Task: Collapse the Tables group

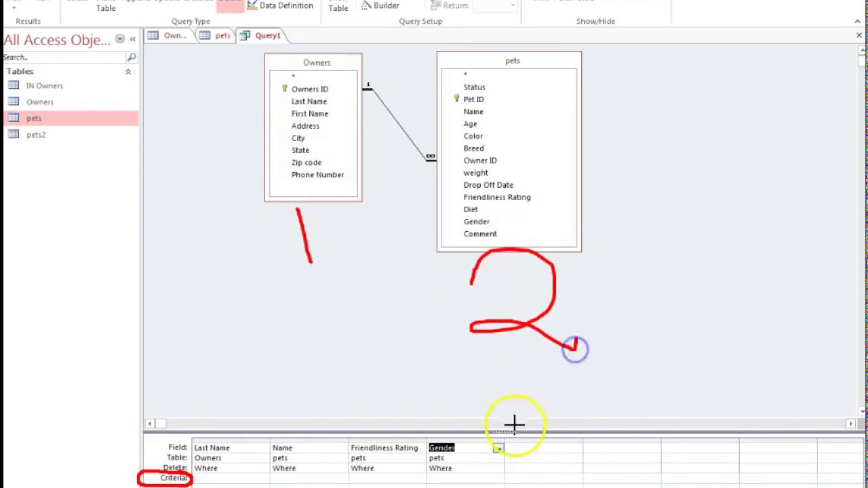Action: point(127,71)
